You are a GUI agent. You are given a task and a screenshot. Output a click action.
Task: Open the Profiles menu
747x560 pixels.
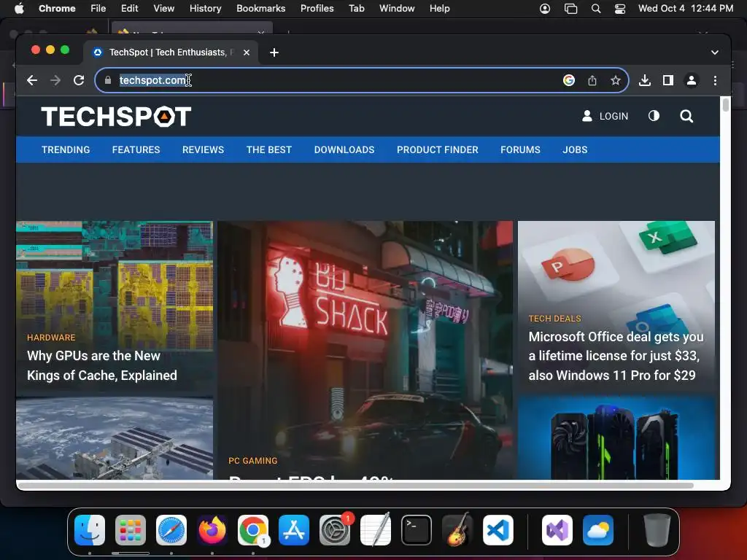[317, 8]
